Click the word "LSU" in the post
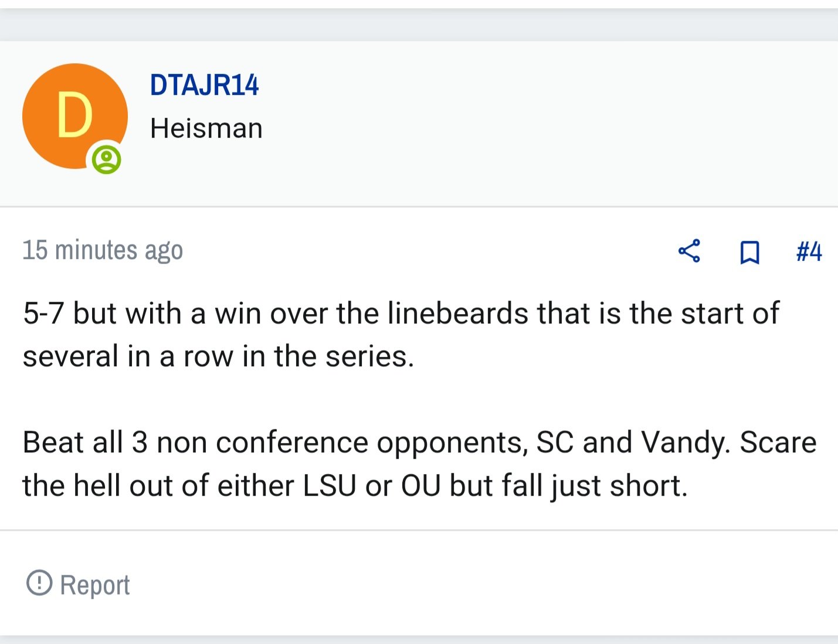The image size is (838, 644). pyautogui.click(x=330, y=486)
